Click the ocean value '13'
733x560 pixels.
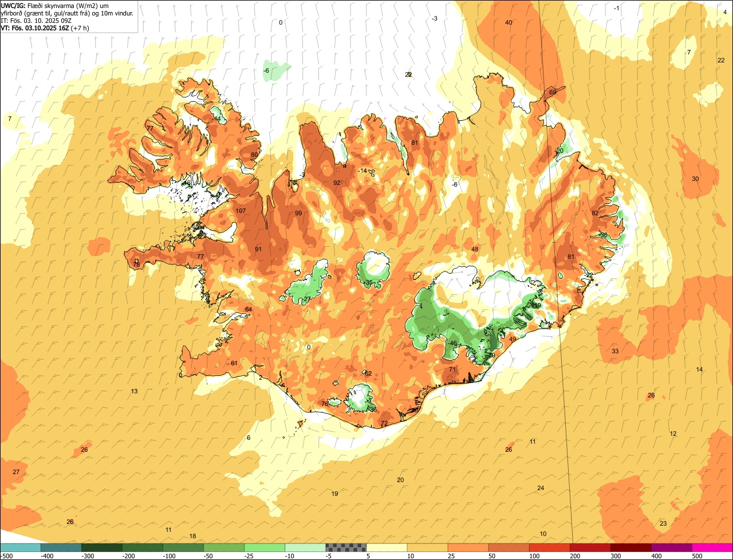(134, 391)
